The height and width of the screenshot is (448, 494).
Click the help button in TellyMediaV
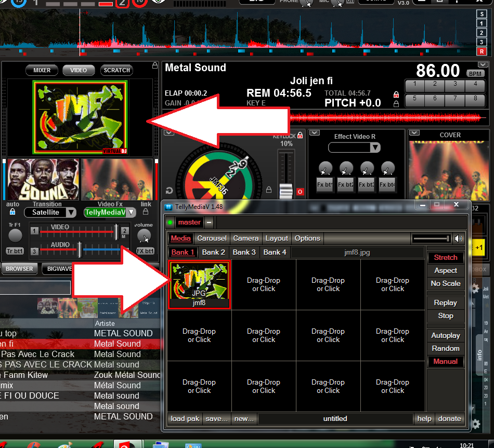point(424,419)
